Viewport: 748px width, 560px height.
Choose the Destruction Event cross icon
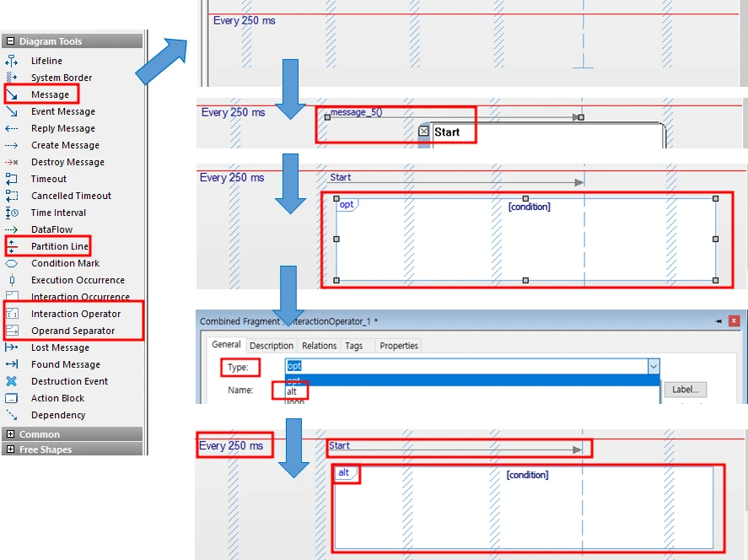12,381
